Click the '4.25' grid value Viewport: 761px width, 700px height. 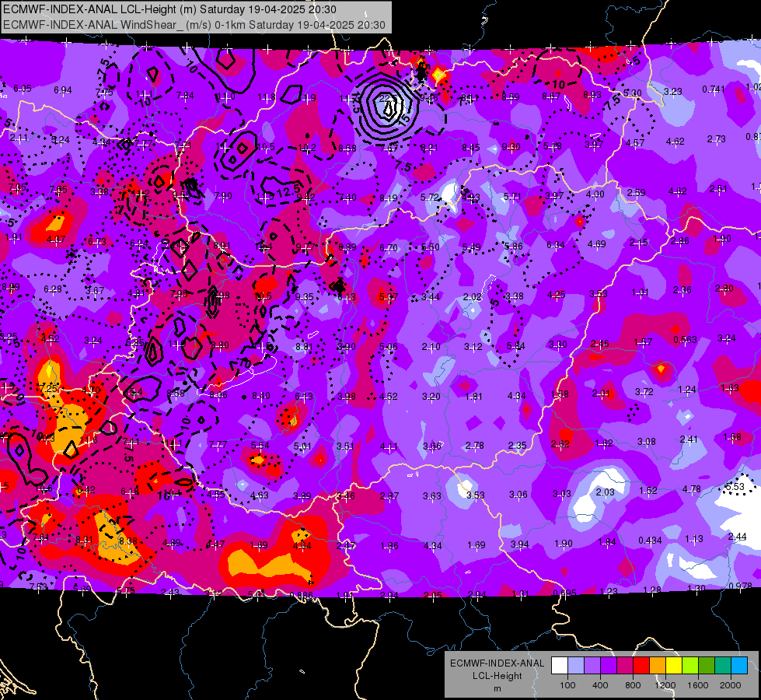(557, 295)
